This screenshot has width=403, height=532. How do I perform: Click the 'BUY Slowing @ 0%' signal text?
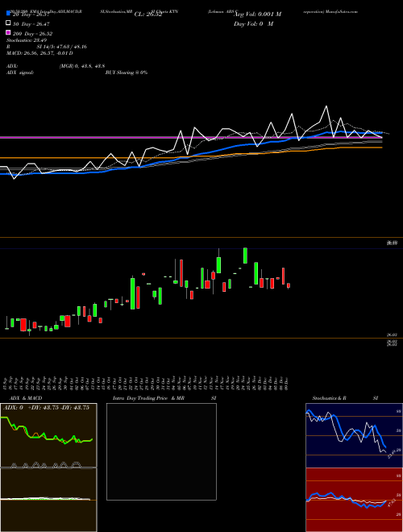[127, 73]
